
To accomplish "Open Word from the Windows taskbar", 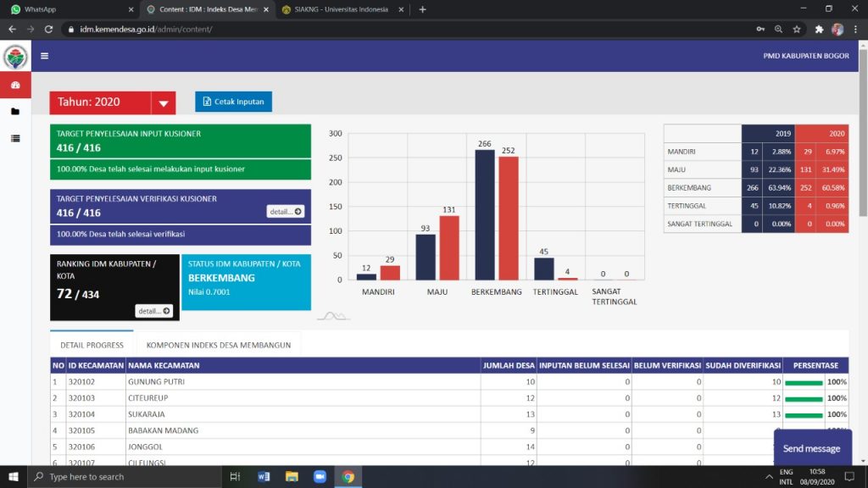I will click(264, 477).
